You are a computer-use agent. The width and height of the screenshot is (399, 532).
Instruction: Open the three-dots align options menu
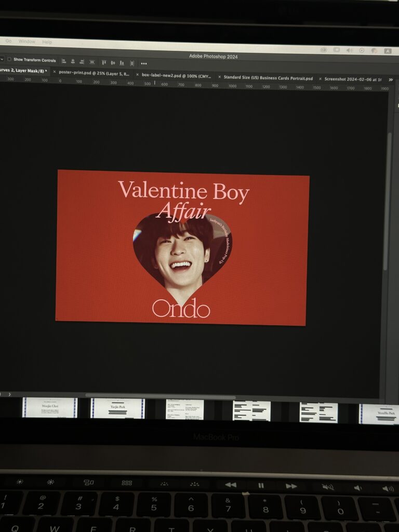pos(144,63)
